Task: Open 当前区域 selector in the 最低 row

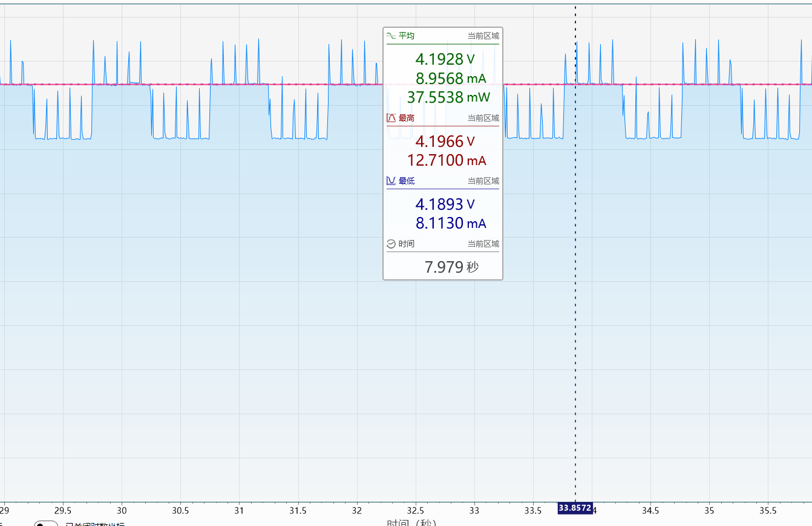Action: (x=483, y=181)
